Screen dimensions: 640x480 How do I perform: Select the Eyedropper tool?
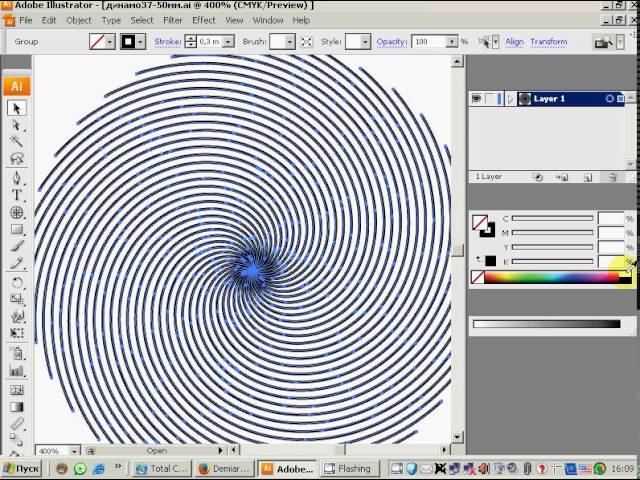click(x=16, y=424)
